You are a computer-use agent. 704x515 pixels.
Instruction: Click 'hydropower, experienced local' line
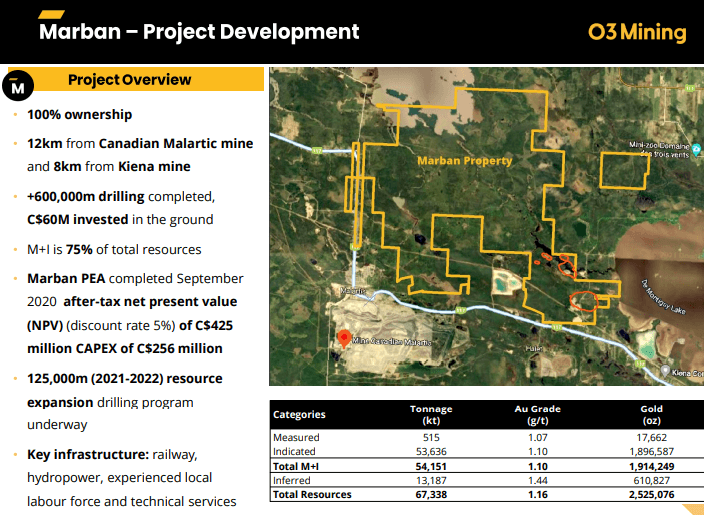pos(119,478)
